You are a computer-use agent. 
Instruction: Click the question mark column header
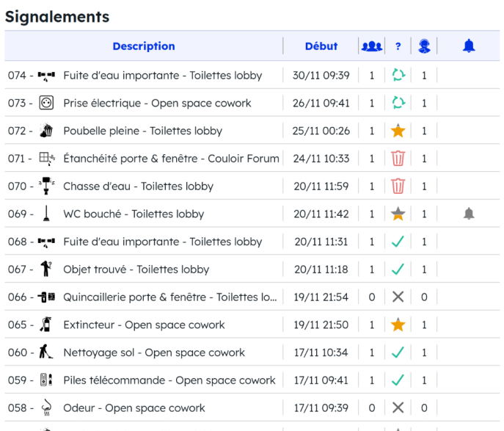click(x=398, y=46)
